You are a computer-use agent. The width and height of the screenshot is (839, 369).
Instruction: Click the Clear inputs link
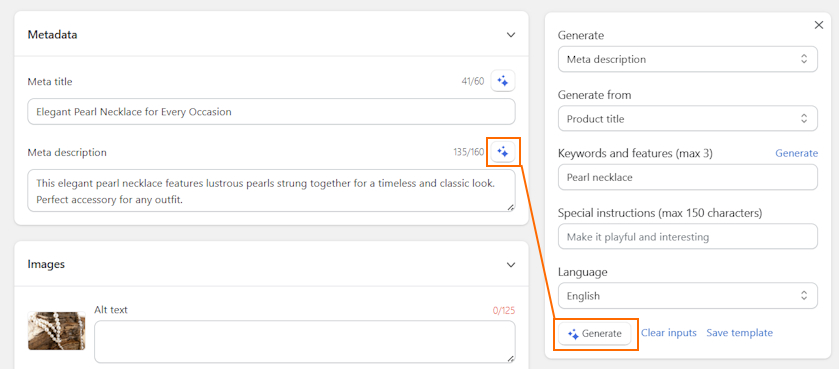(x=669, y=333)
